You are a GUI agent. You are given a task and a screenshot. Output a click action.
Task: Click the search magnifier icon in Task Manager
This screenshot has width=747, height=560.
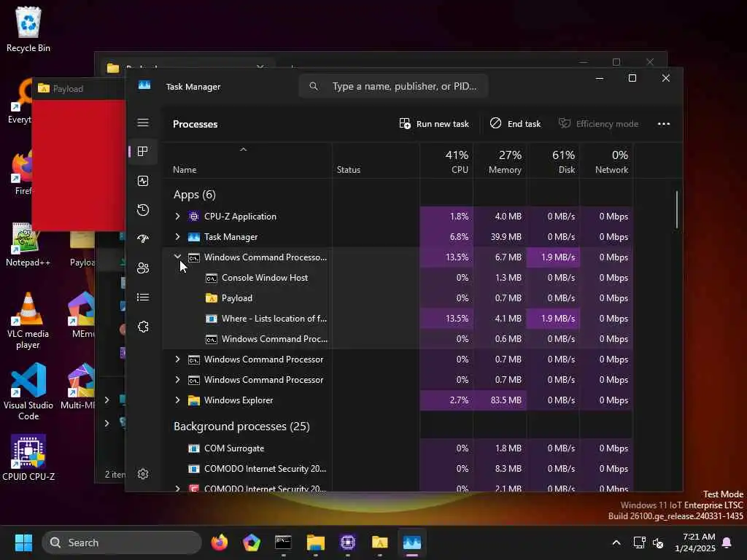point(314,86)
